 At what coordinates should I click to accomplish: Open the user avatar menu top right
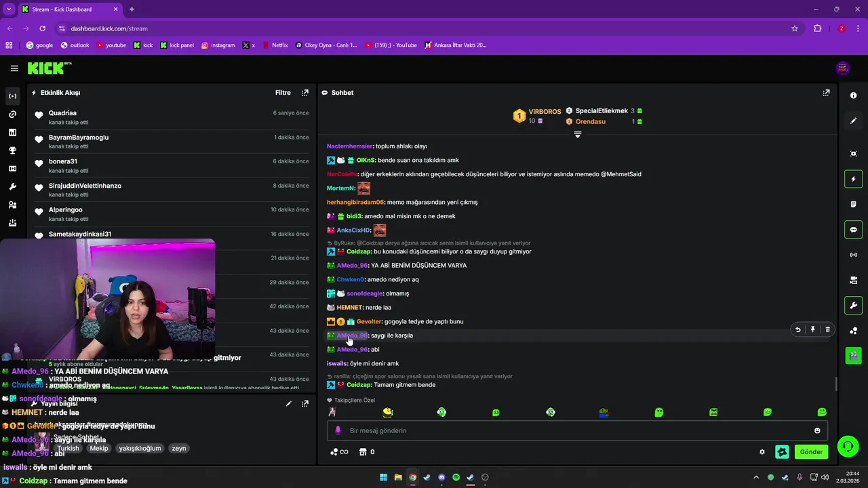[843, 68]
